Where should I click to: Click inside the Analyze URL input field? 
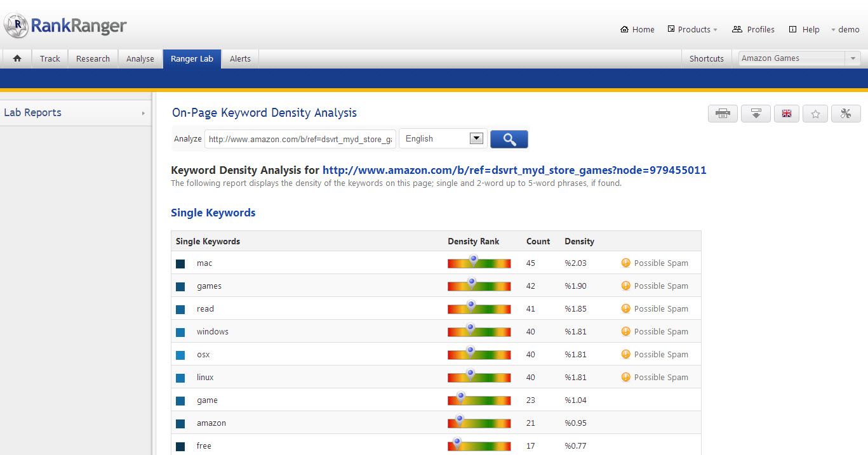[x=300, y=139]
